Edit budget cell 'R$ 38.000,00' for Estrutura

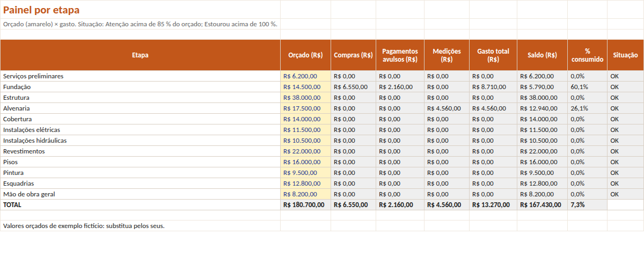point(305,98)
